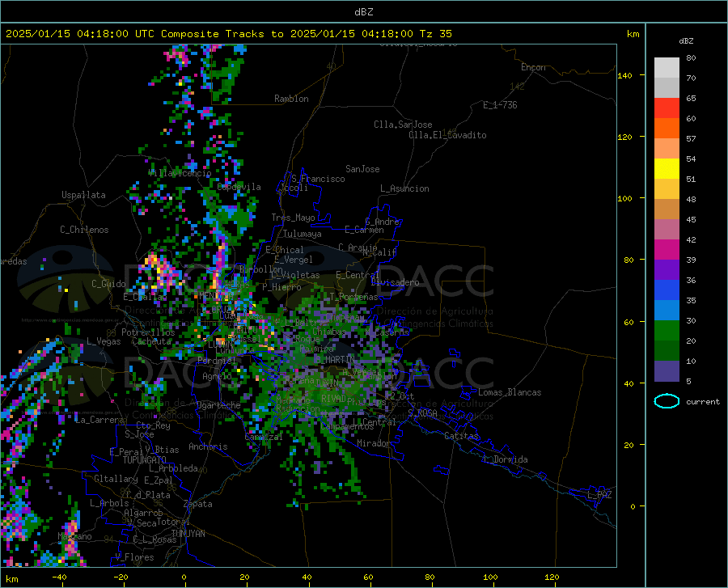Click the Anchoris map label
This screenshot has width=728, height=588.
coord(208,446)
